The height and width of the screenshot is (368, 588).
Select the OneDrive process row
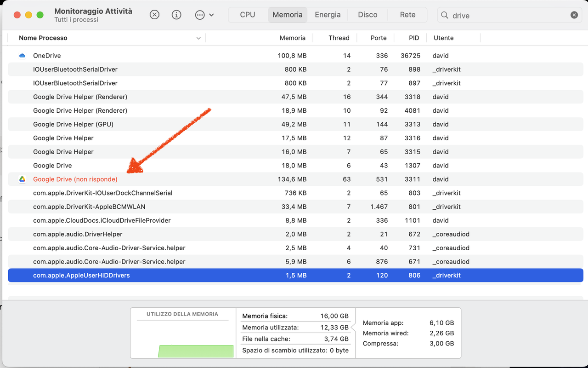tap(295, 56)
